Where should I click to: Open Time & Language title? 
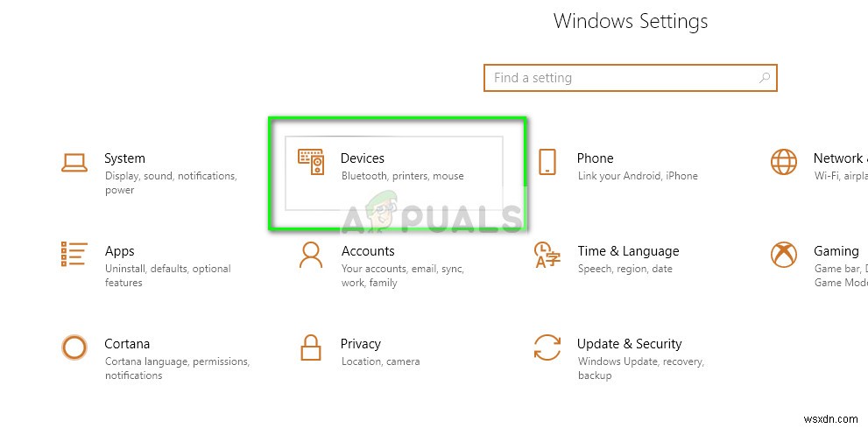click(x=628, y=251)
